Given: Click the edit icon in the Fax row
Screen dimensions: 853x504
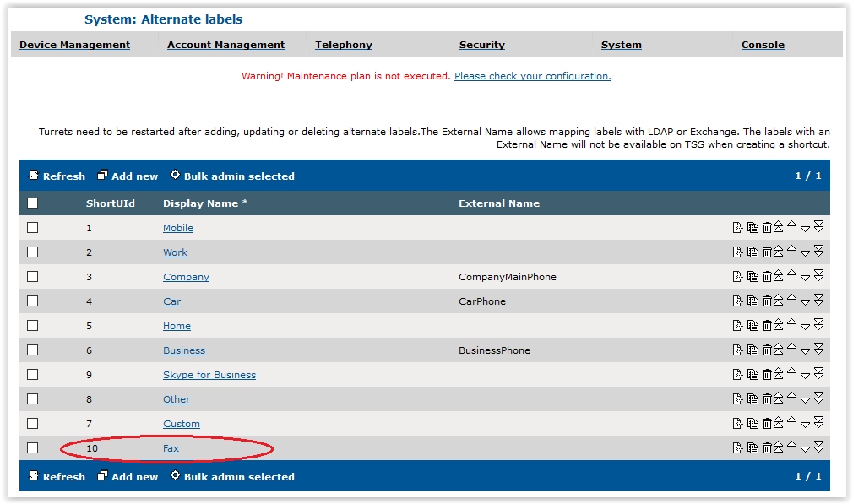Looking at the screenshot, I should click(737, 448).
